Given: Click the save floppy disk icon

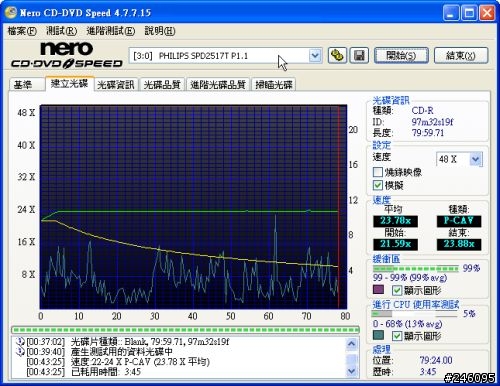Looking at the screenshot, I should click(x=359, y=55).
